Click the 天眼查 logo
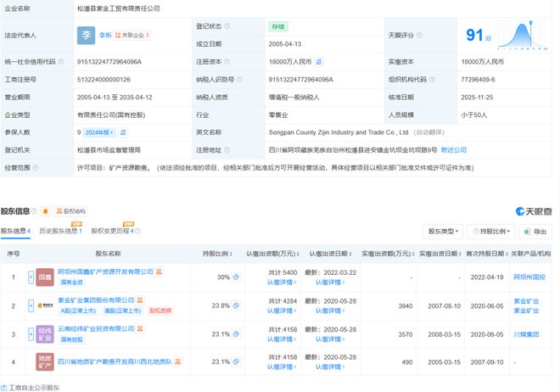Viewport: 560px width, 392px height. (x=533, y=210)
